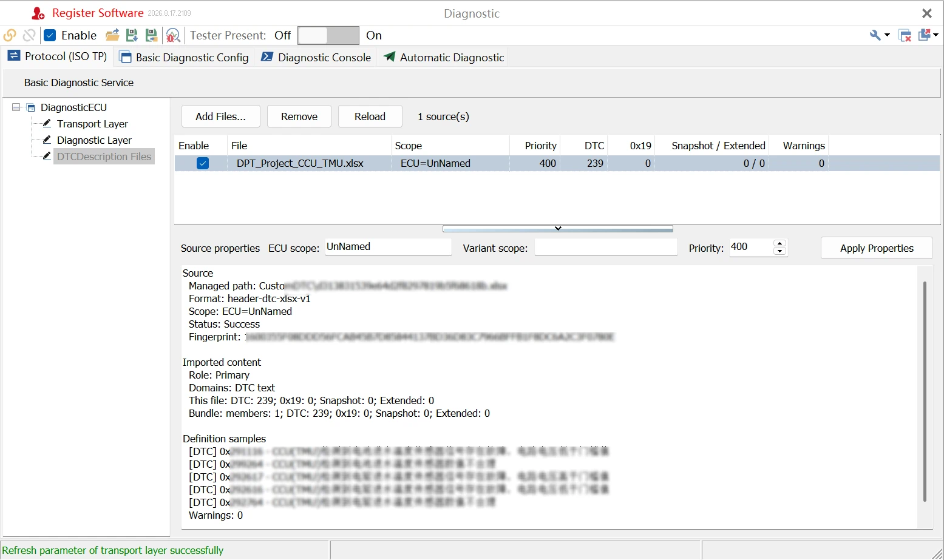Click the window with red X icon
This screenshot has width=944, height=560.
[x=905, y=35]
